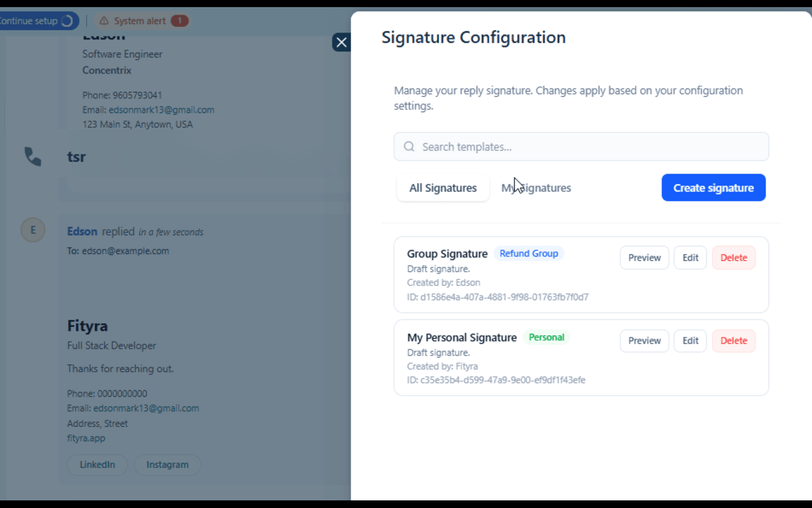Edit the Group Signature
The height and width of the screenshot is (508, 812).
690,258
